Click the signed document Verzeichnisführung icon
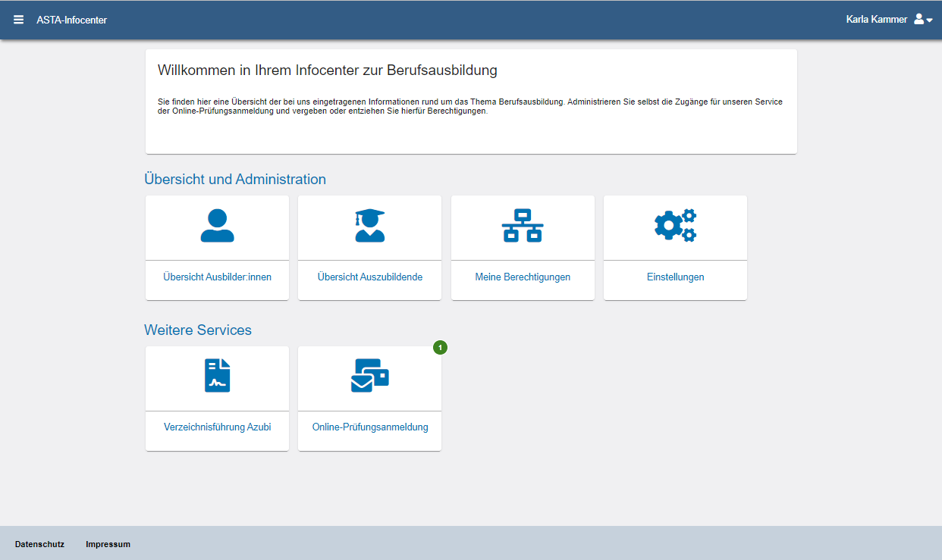Viewport: 942px width, 560px height. click(x=218, y=376)
